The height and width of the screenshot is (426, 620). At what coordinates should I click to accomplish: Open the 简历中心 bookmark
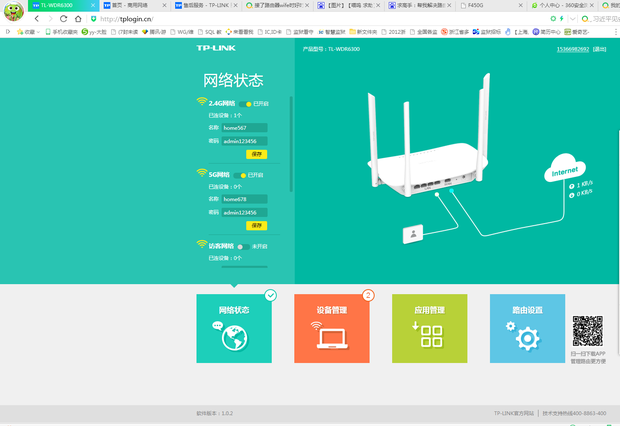tap(546, 32)
